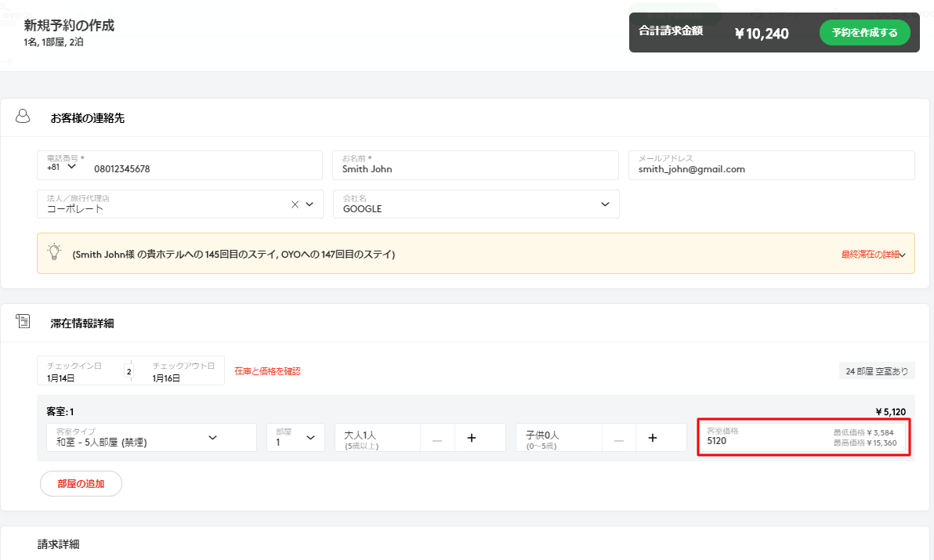Click the 客室価格 field showing 5120
Screen dimensions: 934x560
point(804,437)
